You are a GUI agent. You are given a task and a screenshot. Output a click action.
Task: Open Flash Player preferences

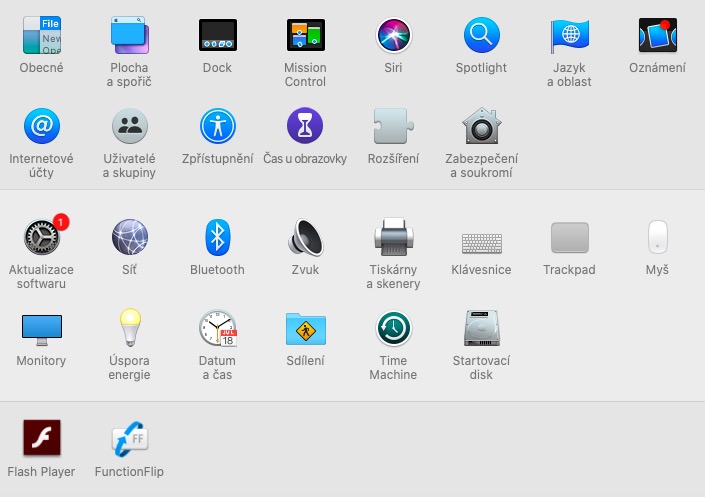tap(42, 438)
